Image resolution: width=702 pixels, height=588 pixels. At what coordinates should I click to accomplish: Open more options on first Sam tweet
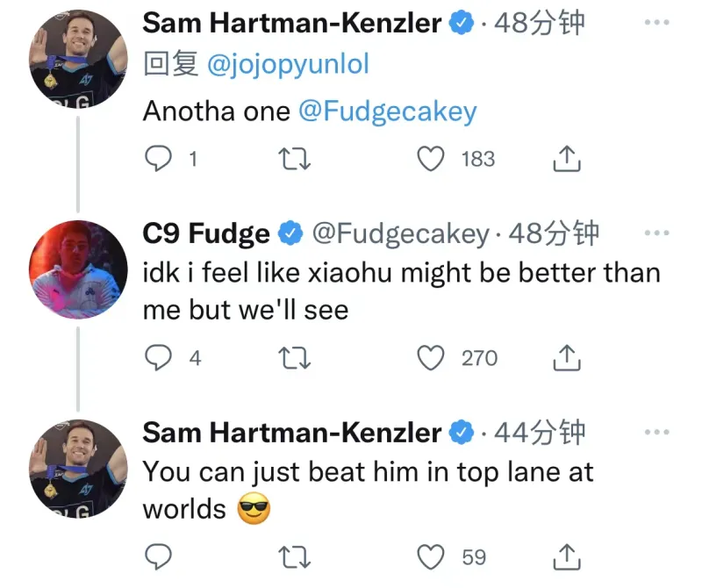pos(656,23)
